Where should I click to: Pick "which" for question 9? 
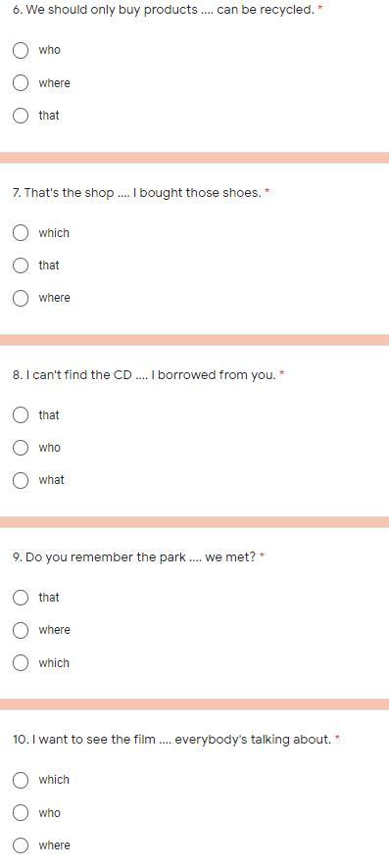(x=21, y=662)
